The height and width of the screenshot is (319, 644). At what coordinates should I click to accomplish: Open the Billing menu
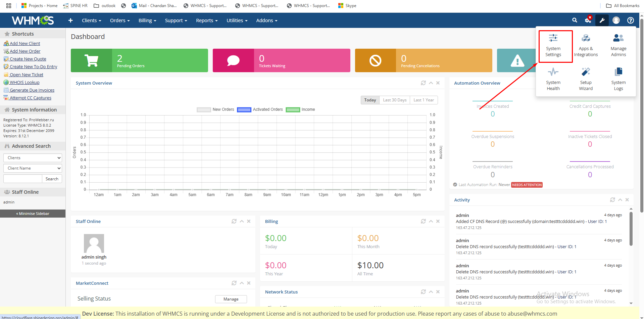point(147,20)
